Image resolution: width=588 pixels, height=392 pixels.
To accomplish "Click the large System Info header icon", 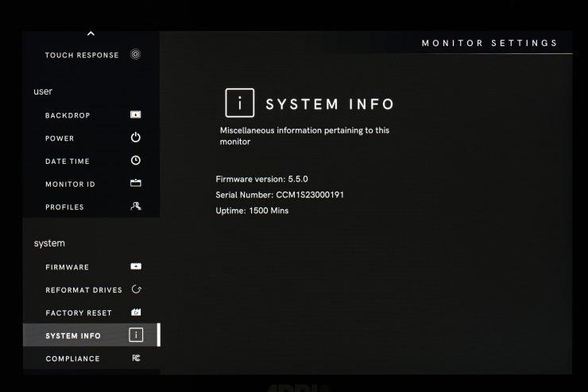I will pyautogui.click(x=240, y=103).
